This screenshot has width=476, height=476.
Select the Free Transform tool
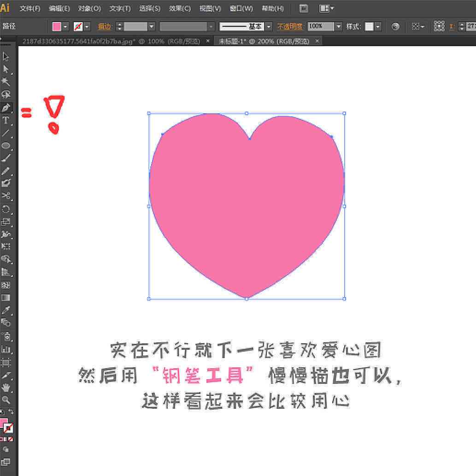click(x=6, y=246)
